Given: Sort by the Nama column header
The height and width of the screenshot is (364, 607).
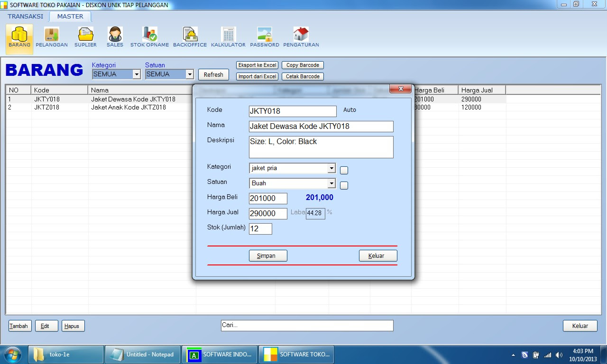Looking at the screenshot, I should tap(142, 90).
